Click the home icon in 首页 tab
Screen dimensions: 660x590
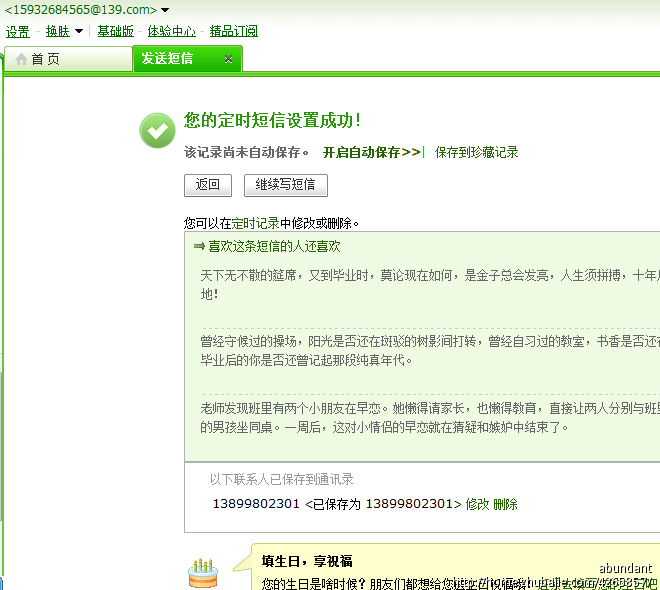click(21, 59)
